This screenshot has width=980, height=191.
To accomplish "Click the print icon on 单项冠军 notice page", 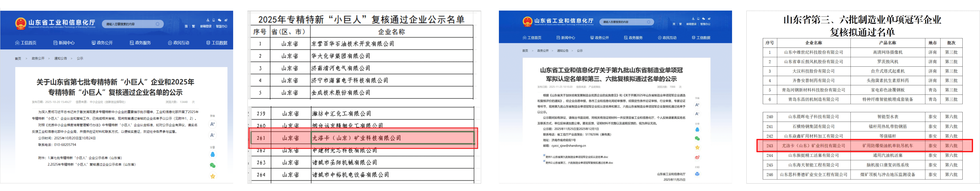I will tap(697, 174).
